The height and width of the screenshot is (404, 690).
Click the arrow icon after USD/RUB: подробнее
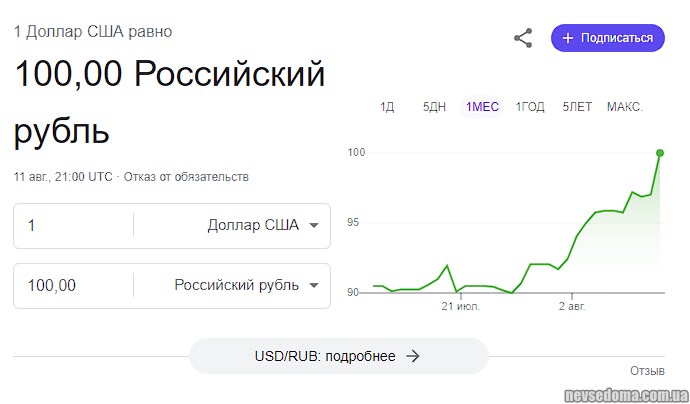pyautogui.click(x=413, y=356)
